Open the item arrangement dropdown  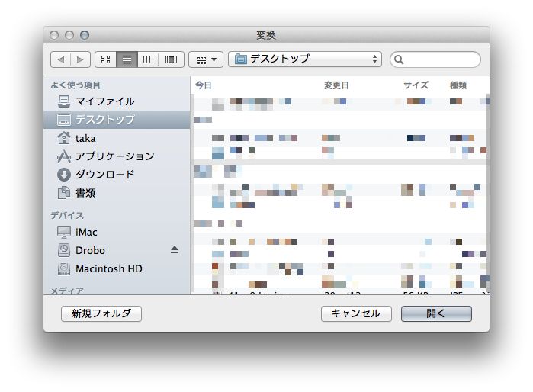(x=206, y=59)
